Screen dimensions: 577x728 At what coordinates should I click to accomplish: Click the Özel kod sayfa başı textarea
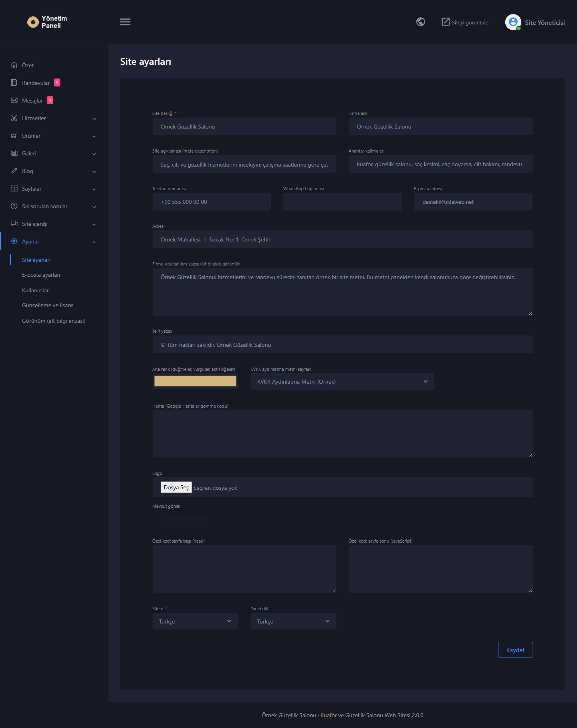pos(244,569)
